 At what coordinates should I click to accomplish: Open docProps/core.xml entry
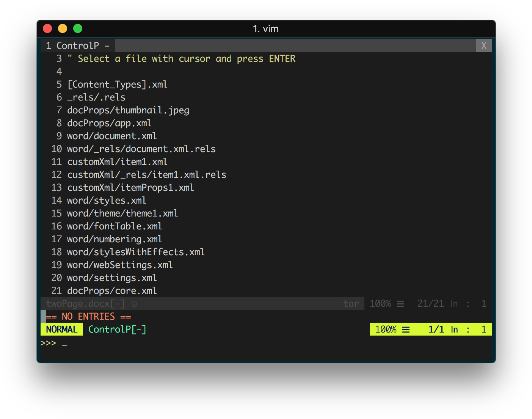(112, 291)
